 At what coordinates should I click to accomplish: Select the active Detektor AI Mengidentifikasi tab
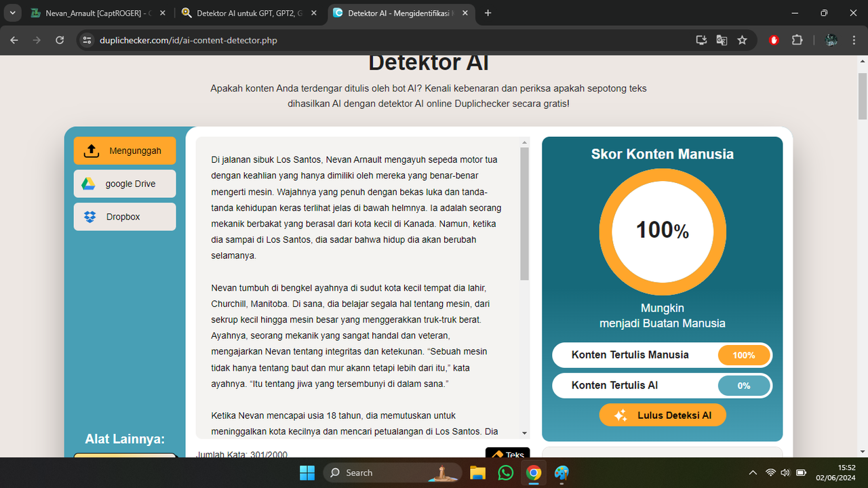(401, 13)
